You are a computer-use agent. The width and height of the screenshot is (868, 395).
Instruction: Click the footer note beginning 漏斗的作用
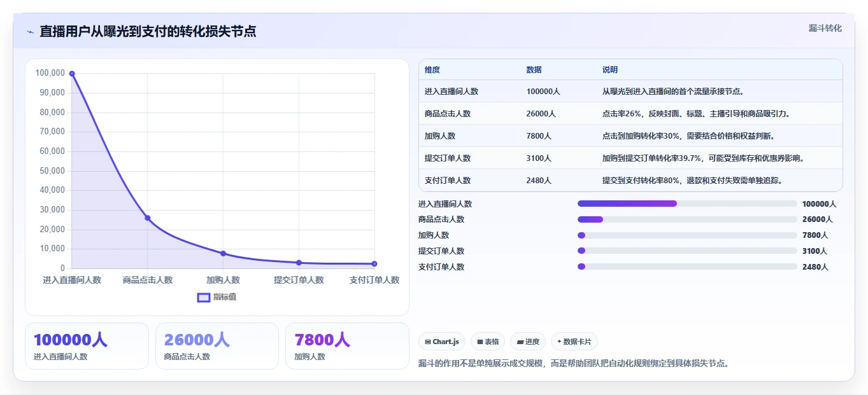coord(573,364)
